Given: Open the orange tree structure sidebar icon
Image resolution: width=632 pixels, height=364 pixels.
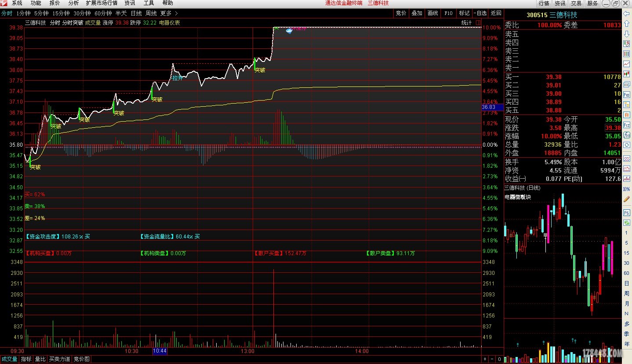Looking at the screenshot, I should 627,105.
